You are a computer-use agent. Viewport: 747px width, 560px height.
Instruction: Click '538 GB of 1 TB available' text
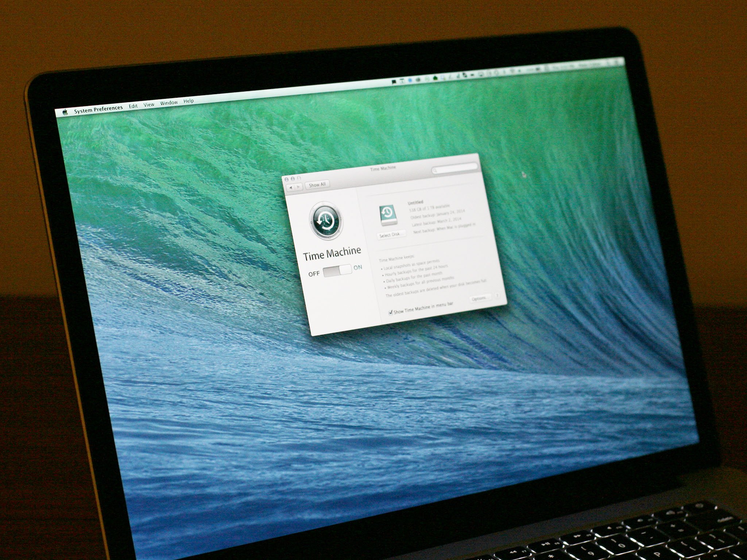click(x=429, y=208)
